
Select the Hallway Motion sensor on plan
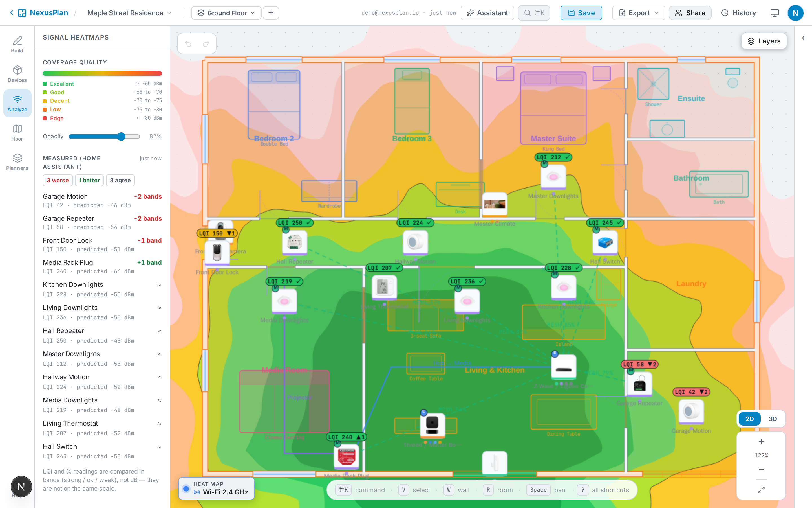(x=415, y=242)
